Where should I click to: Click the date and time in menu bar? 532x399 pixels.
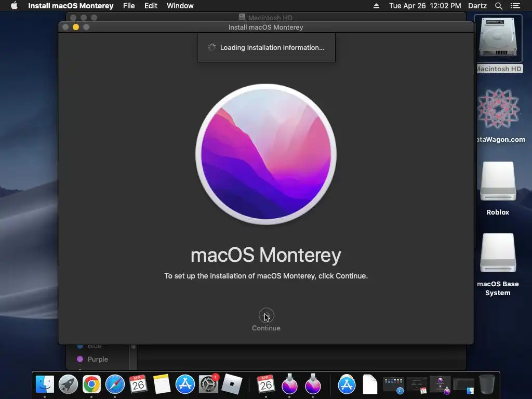(425, 6)
